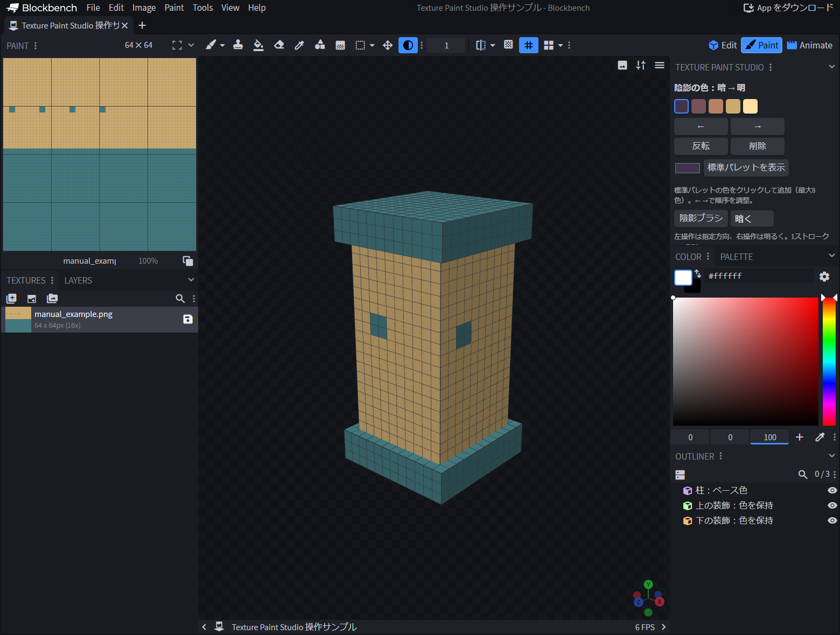Click the 反転 button
840x635 pixels.
[x=701, y=146]
